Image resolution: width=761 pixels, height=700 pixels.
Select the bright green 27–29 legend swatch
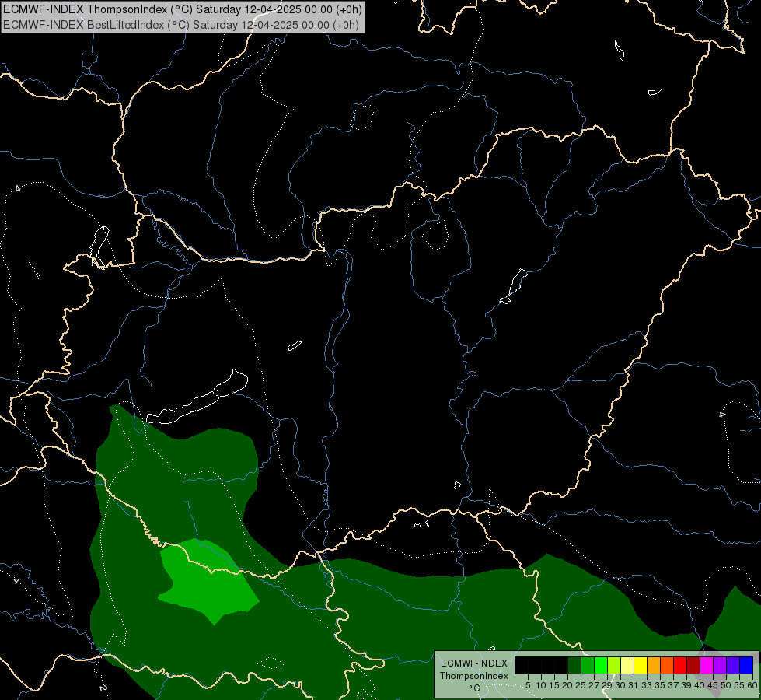pos(601,665)
